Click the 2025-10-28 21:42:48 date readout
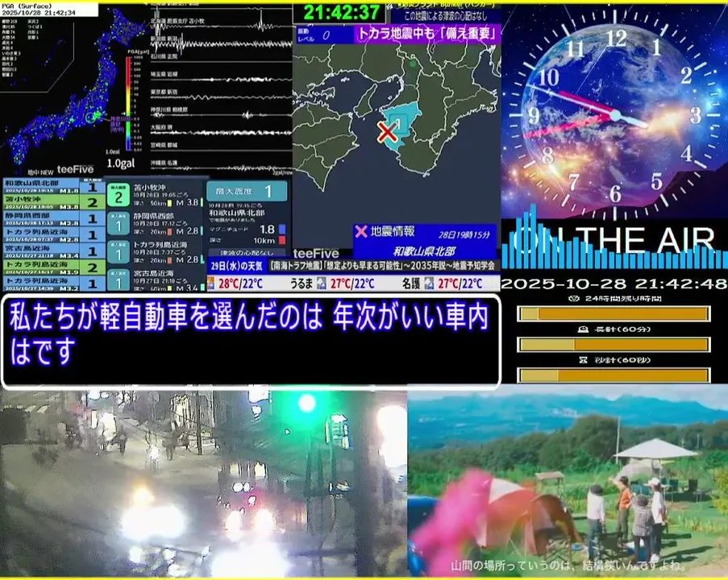The width and height of the screenshot is (728, 580). [x=614, y=284]
